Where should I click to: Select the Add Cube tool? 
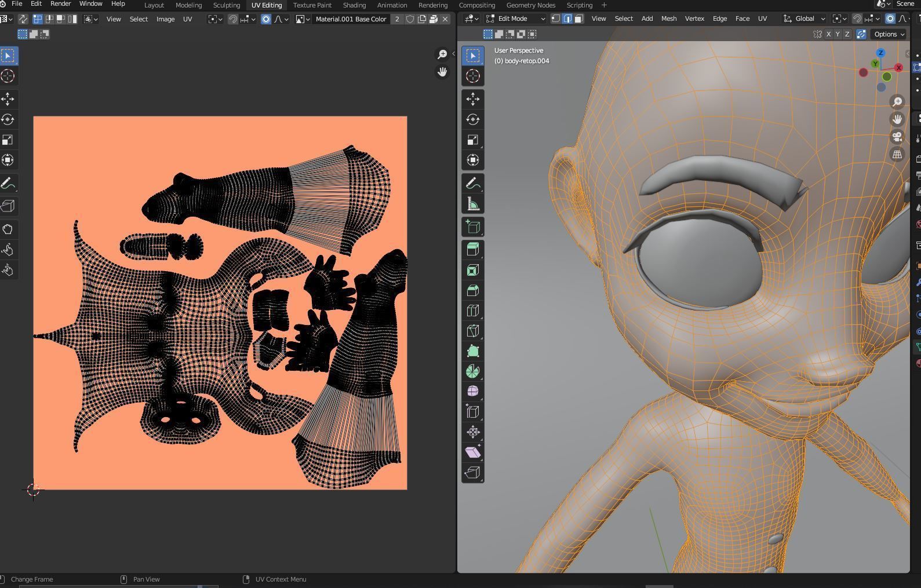coord(473,227)
